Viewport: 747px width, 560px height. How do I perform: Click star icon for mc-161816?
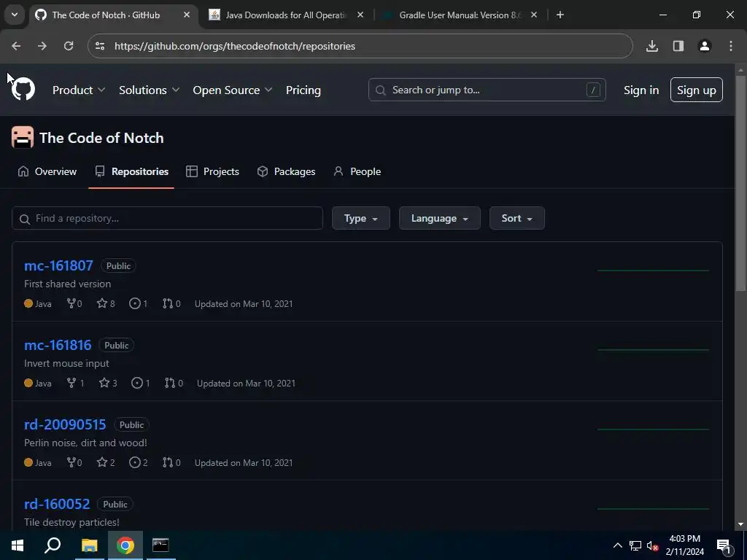(x=104, y=383)
